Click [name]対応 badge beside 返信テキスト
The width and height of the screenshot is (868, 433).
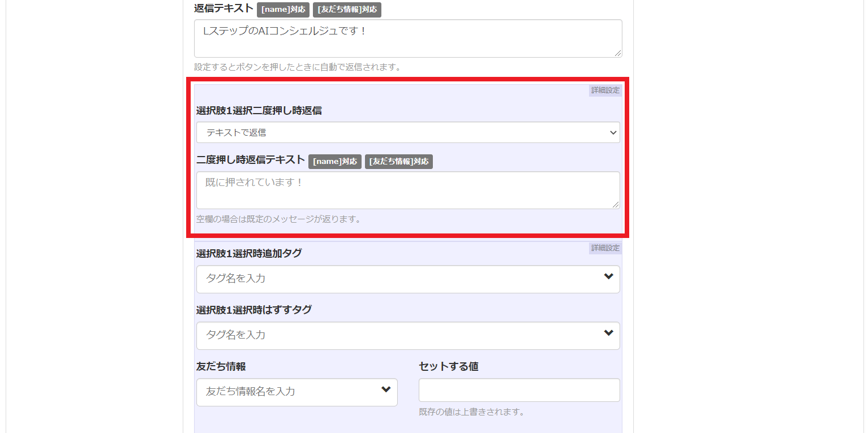pyautogui.click(x=283, y=10)
